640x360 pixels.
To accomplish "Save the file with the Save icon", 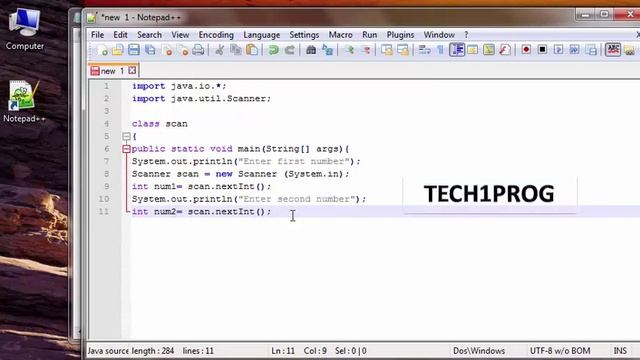I will (x=134, y=50).
